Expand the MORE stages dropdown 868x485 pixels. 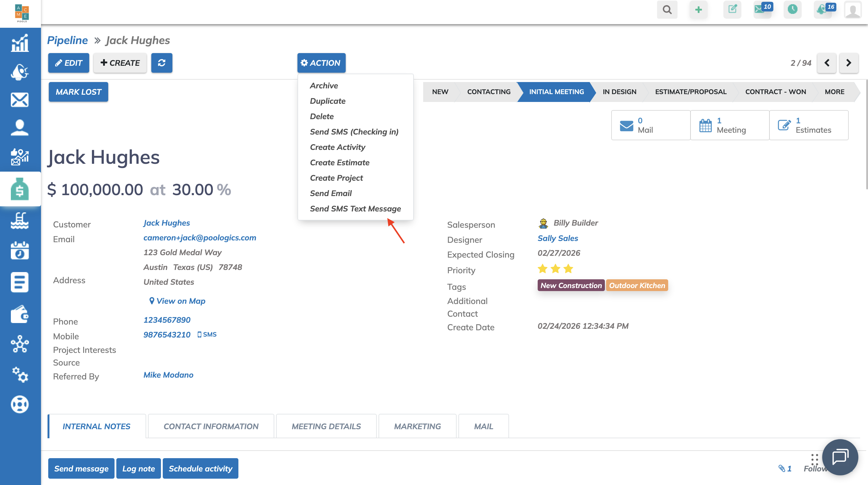(834, 92)
